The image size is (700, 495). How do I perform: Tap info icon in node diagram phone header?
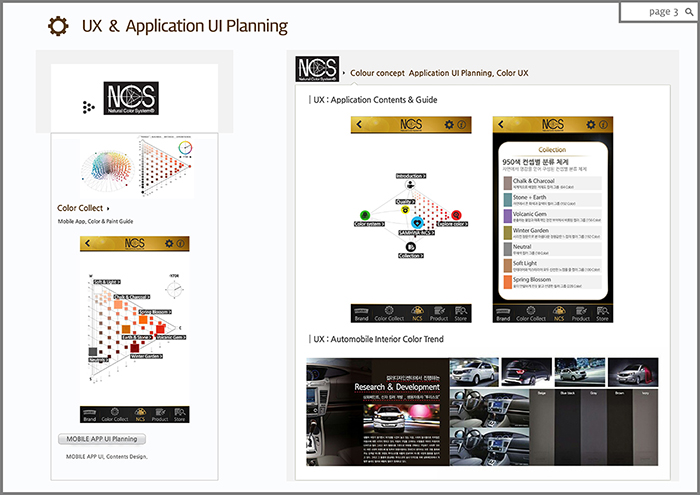point(462,125)
